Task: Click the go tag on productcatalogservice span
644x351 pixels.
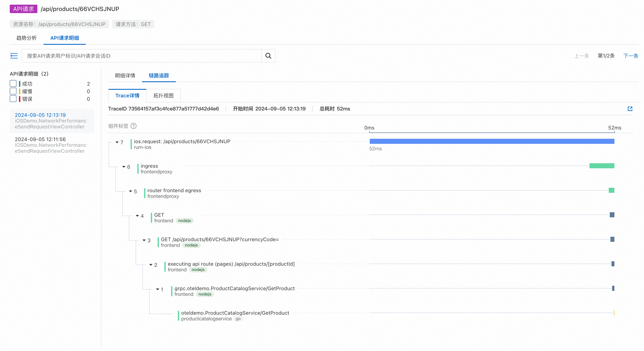Action: [238, 319]
